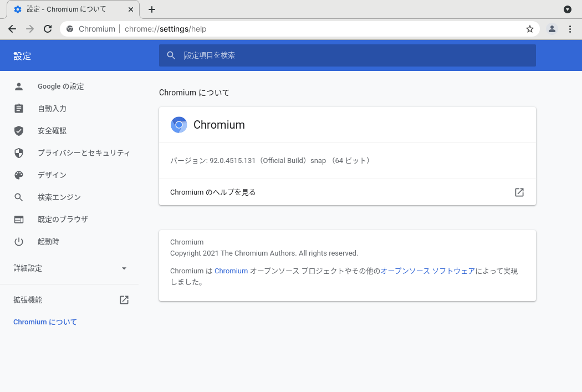The image size is (582, 392).
Task: Click the 設定項目を検索 search field
Action: [347, 55]
